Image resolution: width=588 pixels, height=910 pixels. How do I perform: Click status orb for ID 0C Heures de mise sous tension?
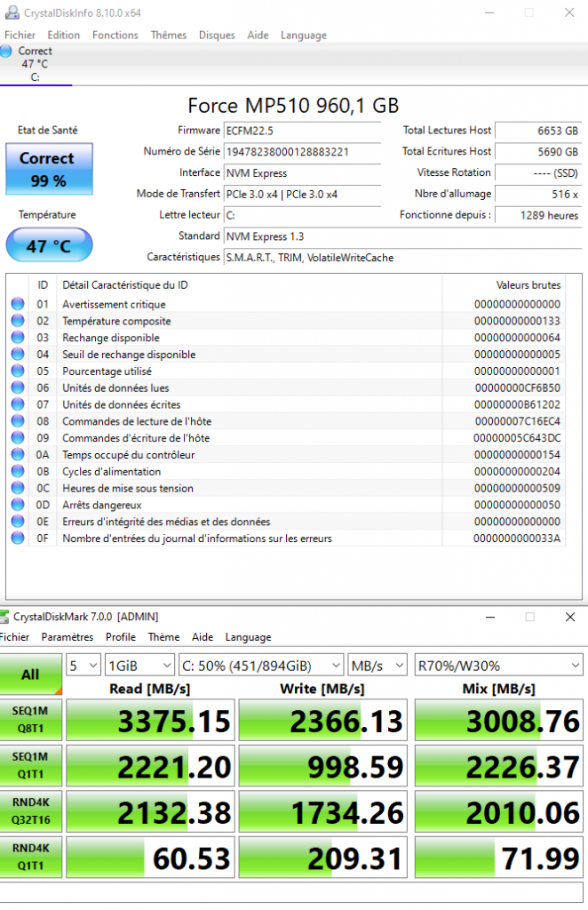18,488
